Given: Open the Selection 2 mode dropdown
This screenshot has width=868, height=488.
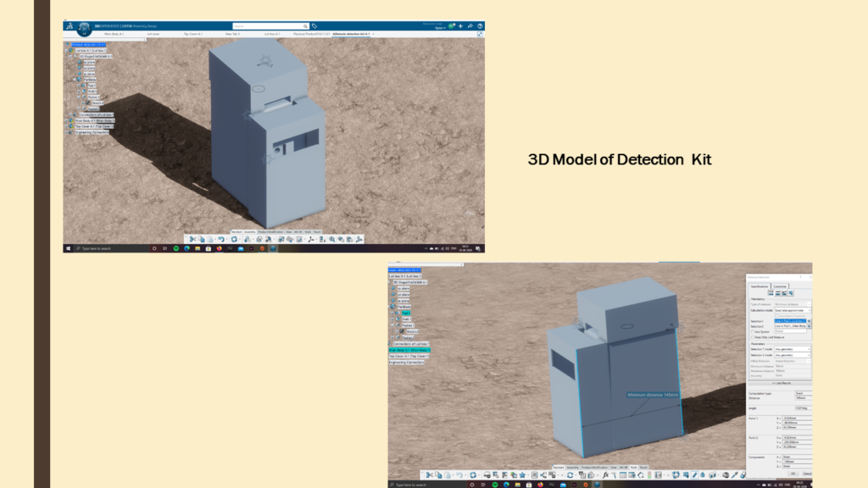Looking at the screenshot, I should point(793,355).
